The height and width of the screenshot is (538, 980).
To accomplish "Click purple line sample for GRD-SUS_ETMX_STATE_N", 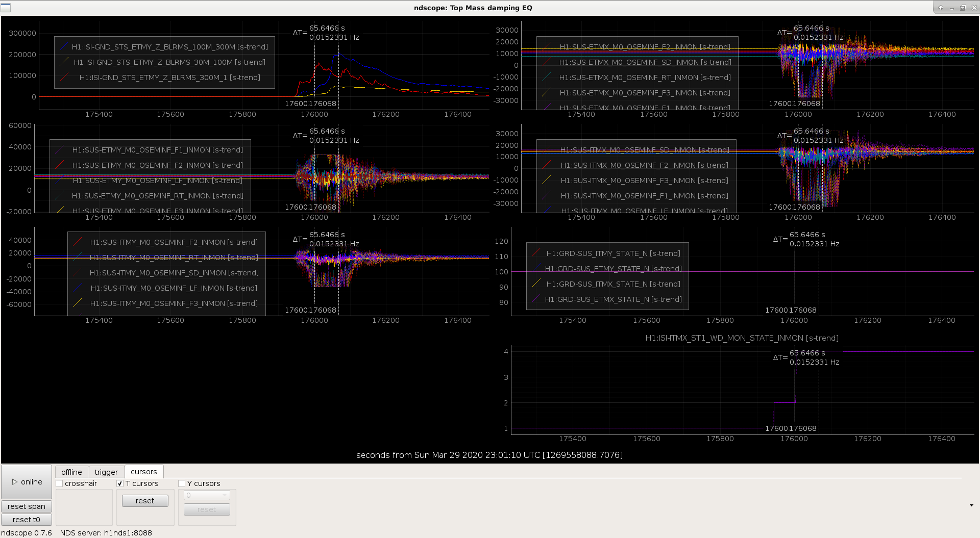I will [536, 299].
